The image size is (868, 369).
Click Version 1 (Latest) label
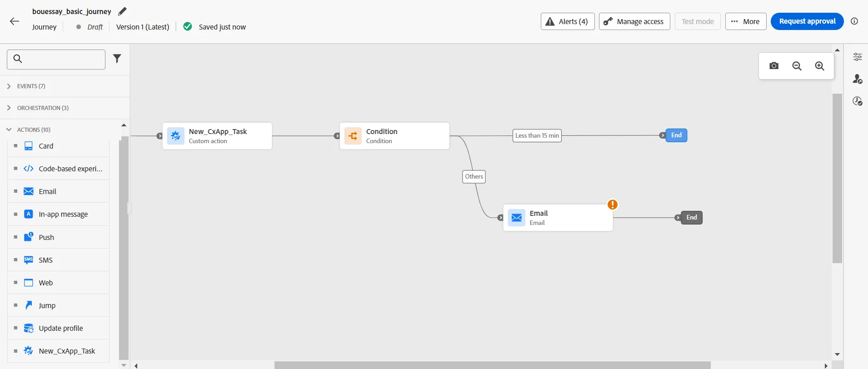coord(143,27)
